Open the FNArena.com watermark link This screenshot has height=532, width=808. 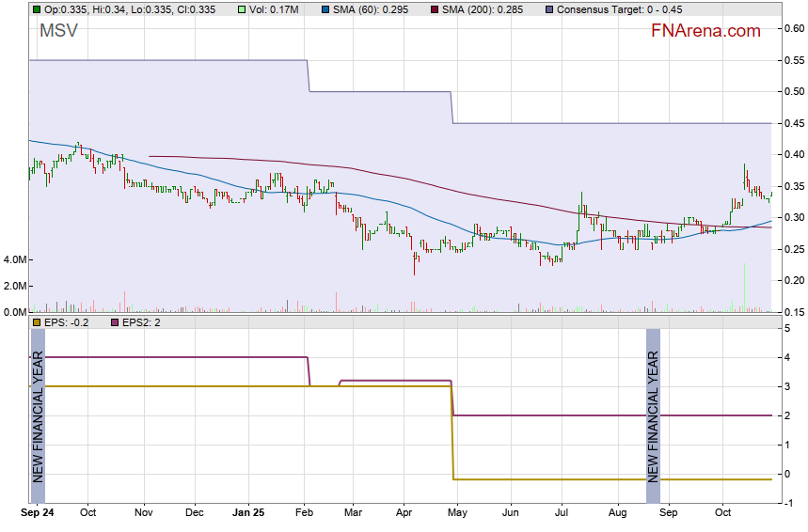tap(705, 31)
